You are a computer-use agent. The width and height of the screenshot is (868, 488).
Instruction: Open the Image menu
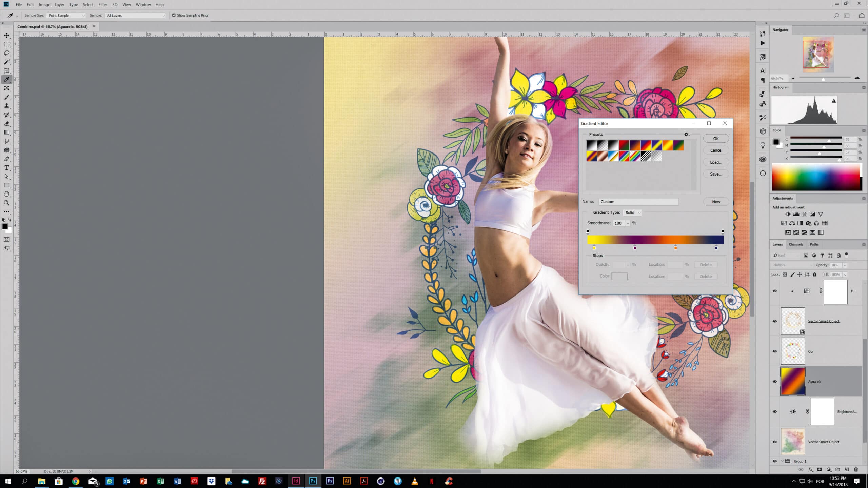pos(44,5)
